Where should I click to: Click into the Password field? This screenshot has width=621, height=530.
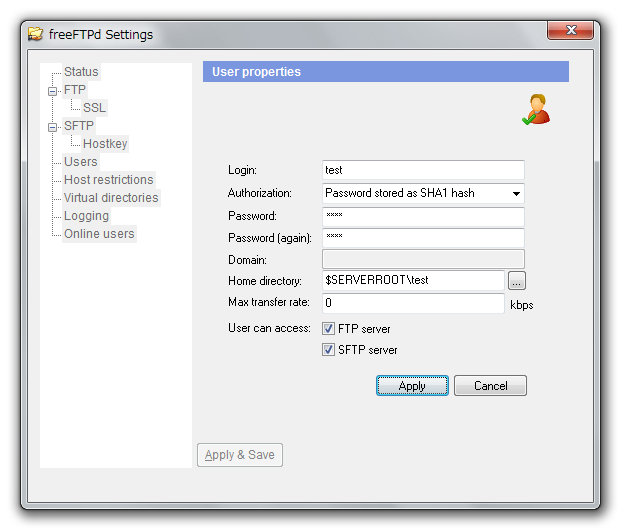pyautogui.click(x=423, y=217)
